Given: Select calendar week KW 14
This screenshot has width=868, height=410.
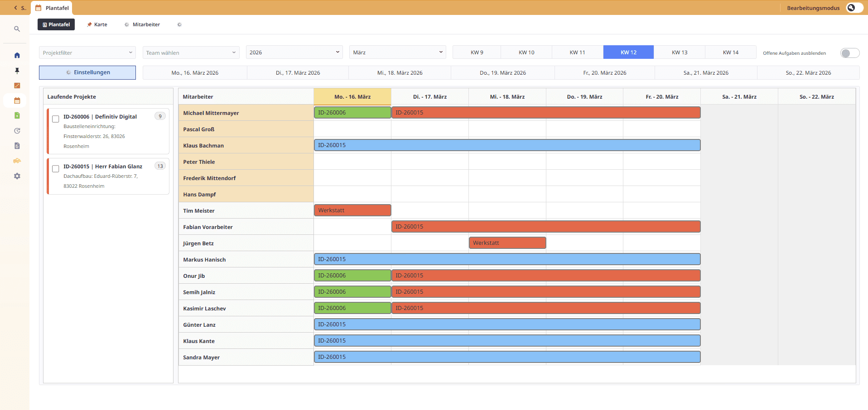Looking at the screenshot, I should pyautogui.click(x=731, y=52).
